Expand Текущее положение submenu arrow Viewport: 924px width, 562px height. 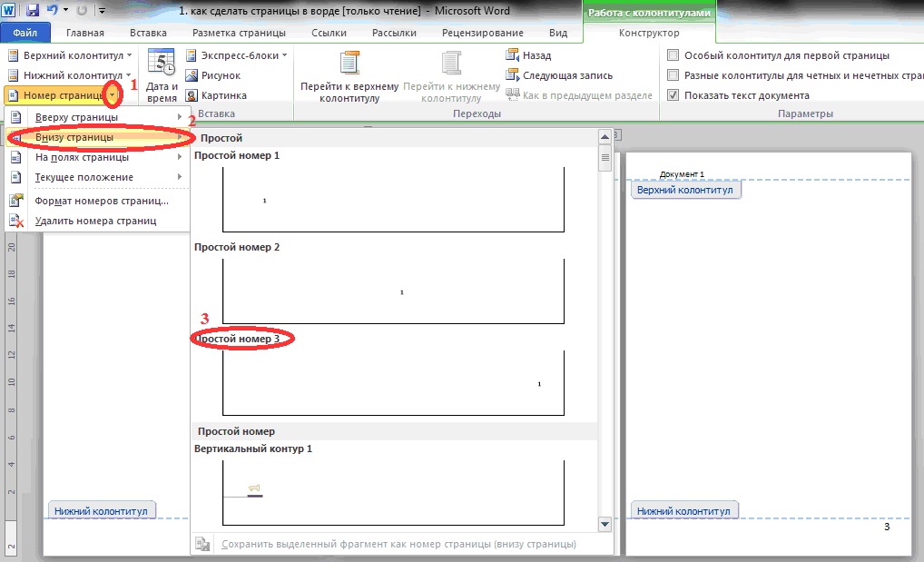[180, 177]
